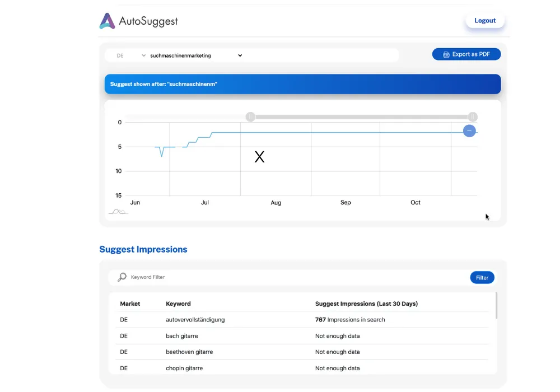The height and width of the screenshot is (392, 560).
Task: Click the blue Filter button
Action: [482, 278]
